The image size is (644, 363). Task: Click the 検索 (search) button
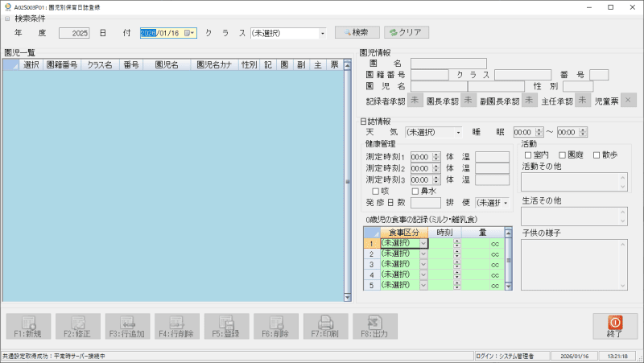[357, 33]
